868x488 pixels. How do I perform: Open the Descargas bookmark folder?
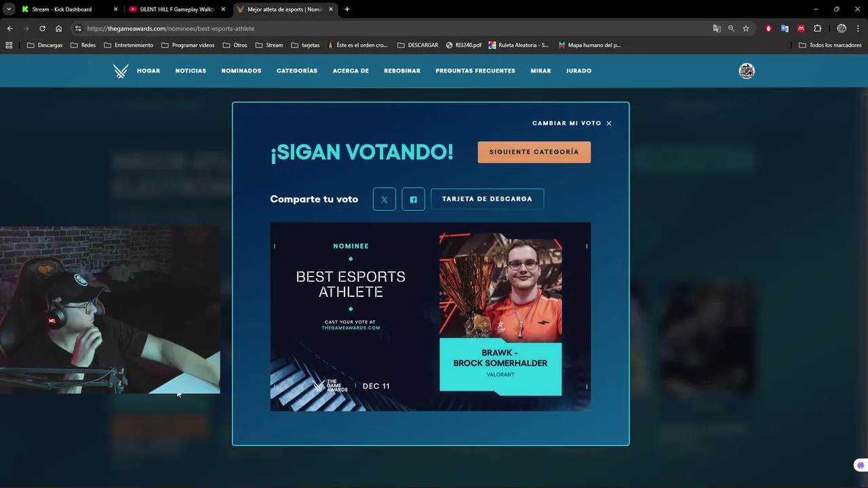pyautogui.click(x=45, y=45)
